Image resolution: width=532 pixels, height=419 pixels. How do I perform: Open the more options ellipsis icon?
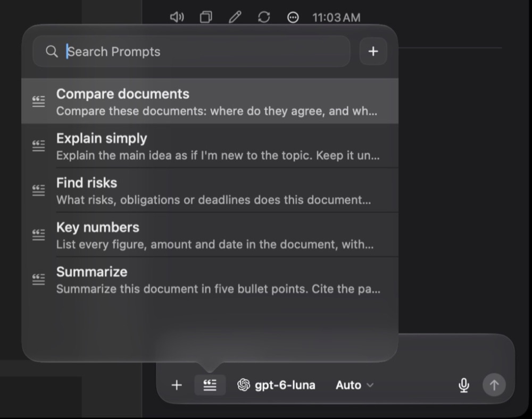pyautogui.click(x=293, y=18)
